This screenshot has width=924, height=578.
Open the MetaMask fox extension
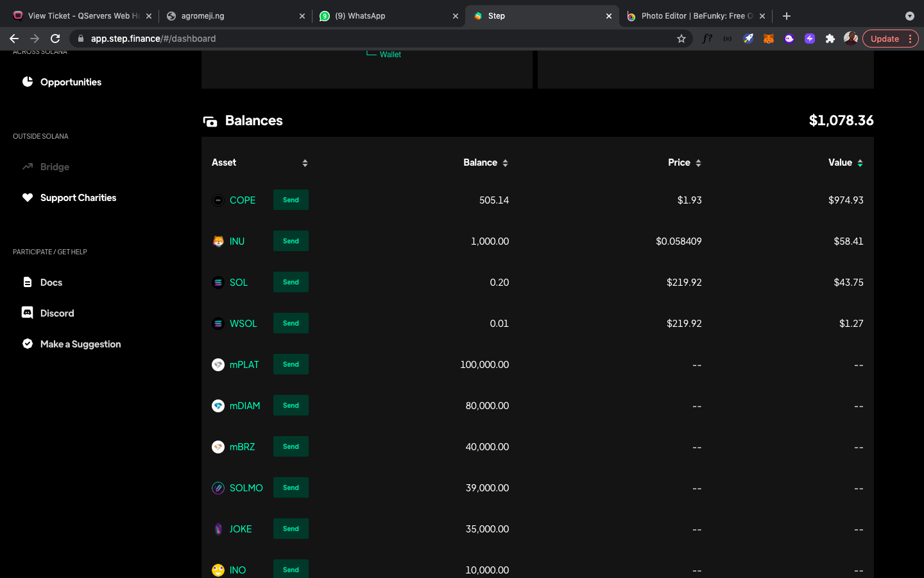click(x=769, y=39)
